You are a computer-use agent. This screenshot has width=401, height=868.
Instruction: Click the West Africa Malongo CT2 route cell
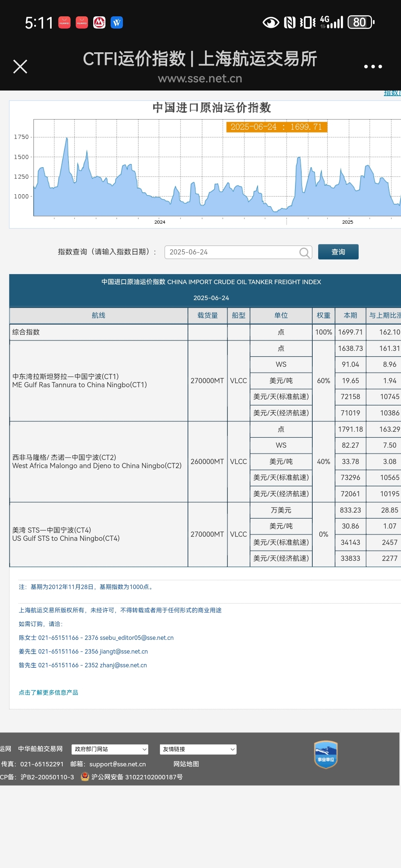pos(98,462)
